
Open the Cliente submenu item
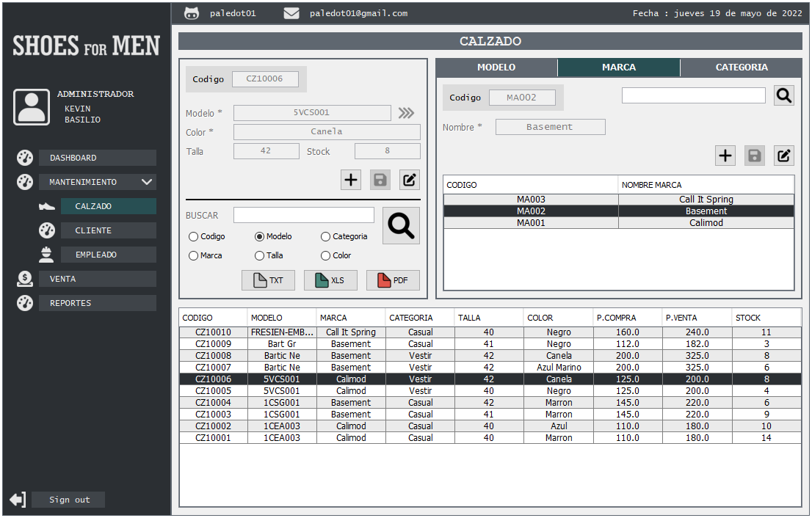tap(108, 230)
